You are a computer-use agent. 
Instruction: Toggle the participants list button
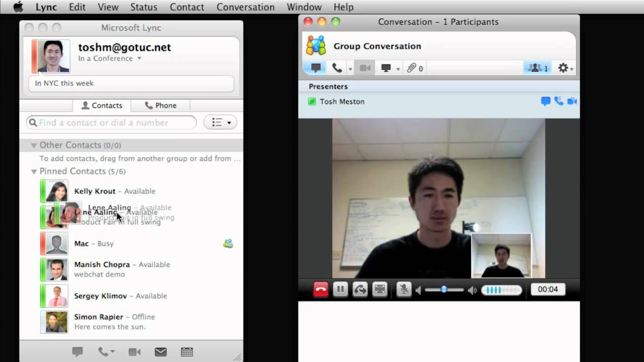click(x=538, y=68)
